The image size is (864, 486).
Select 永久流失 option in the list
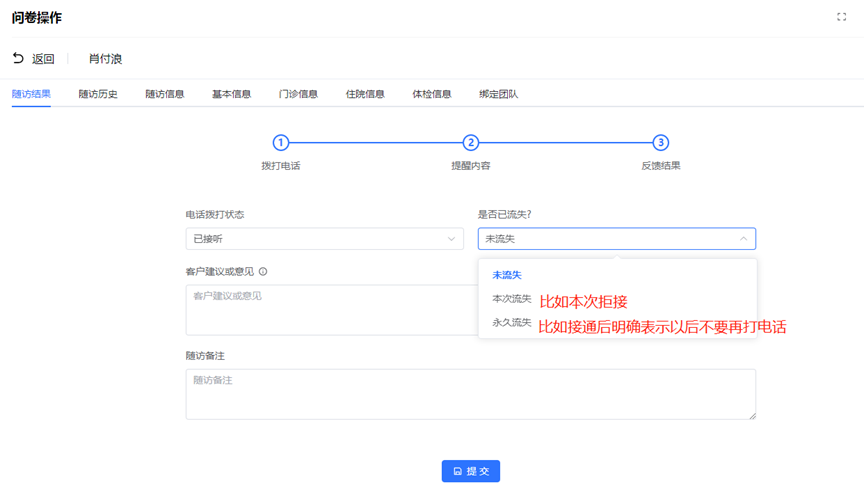512,322
